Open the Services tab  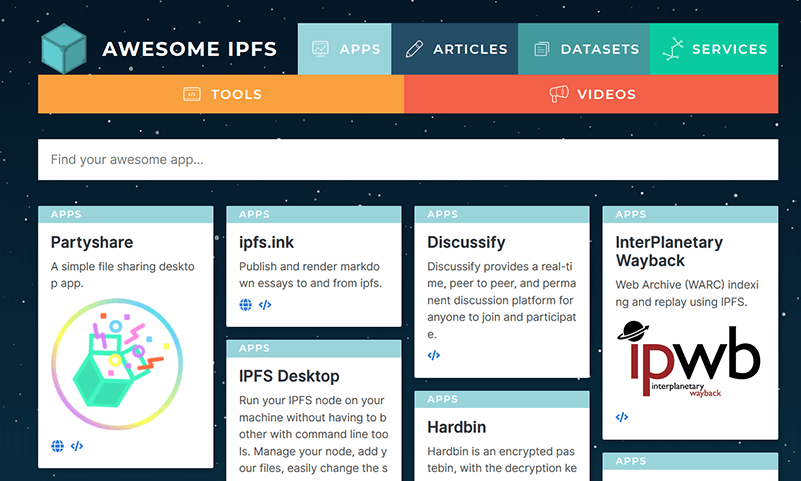click(714, 49)
